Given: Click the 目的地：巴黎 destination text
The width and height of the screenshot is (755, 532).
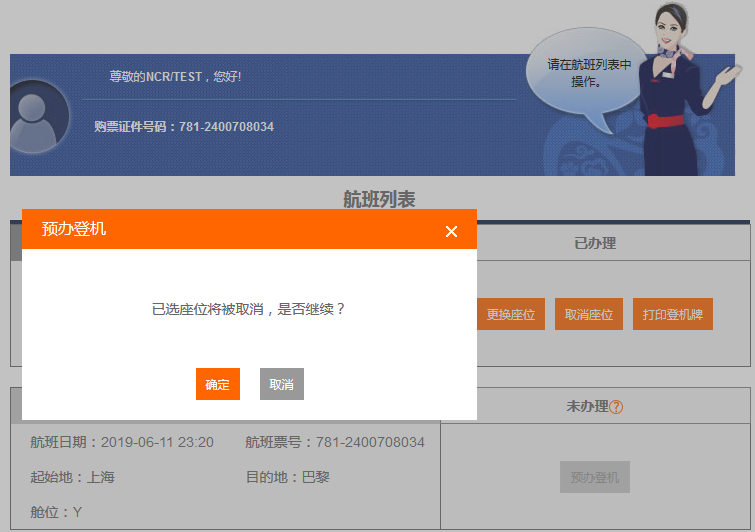Looking at the screenshot, I should click(x=288, y=477).
